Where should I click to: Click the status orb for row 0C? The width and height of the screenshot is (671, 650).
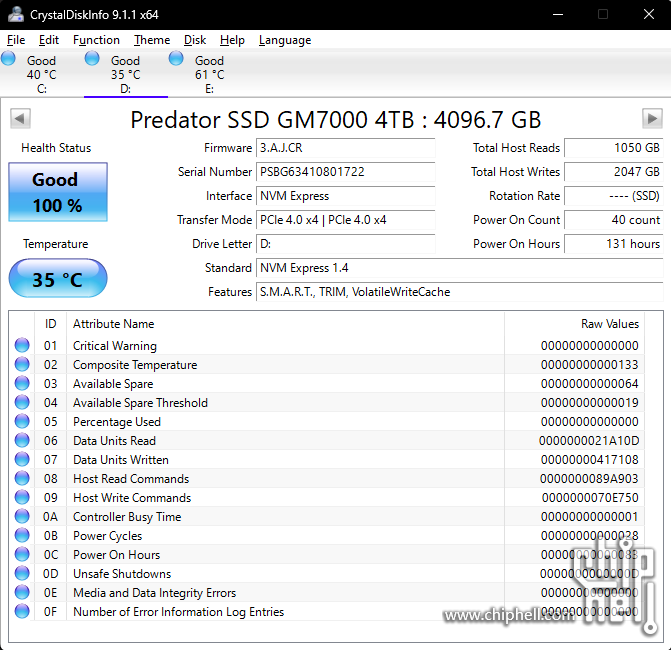[22, 554]
